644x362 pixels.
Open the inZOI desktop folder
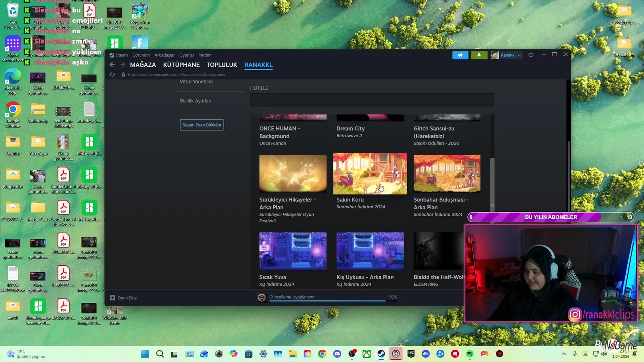[13, 310]
